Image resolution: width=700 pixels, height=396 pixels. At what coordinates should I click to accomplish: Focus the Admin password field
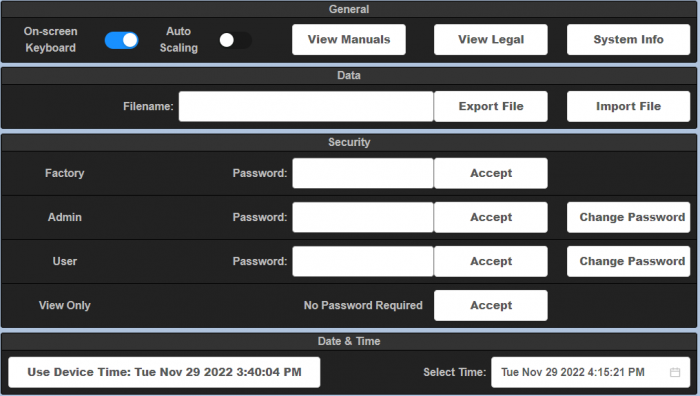point(362,217)
